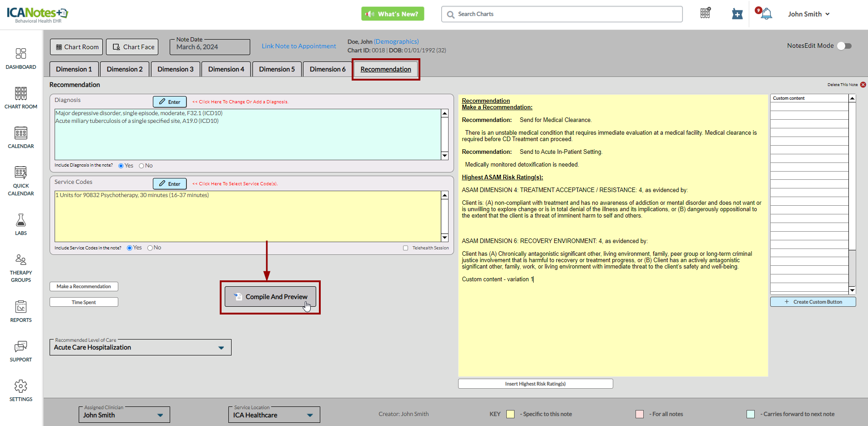Click the yellow 'Specific to this note' swatch
Image resolution: width=868 pixels, height=426 pixels.
point(510,414)
